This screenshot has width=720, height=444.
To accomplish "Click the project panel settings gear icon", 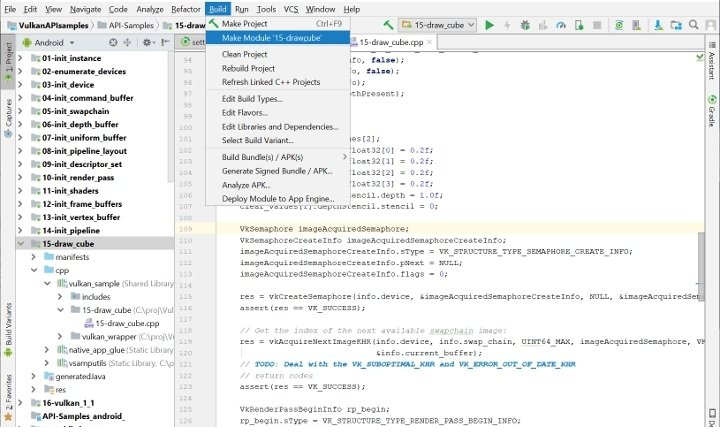I will click(148, 43).
